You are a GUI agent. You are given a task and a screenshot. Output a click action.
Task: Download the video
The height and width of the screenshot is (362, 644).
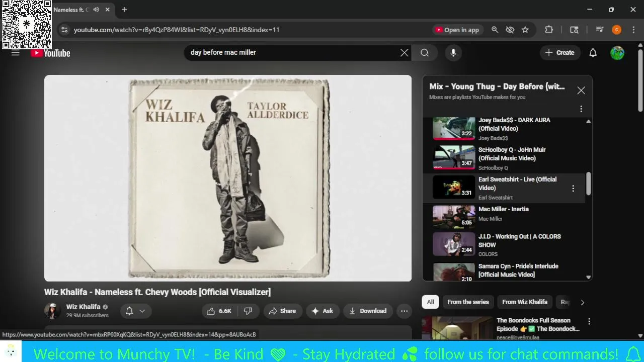[x=368, y=311]
